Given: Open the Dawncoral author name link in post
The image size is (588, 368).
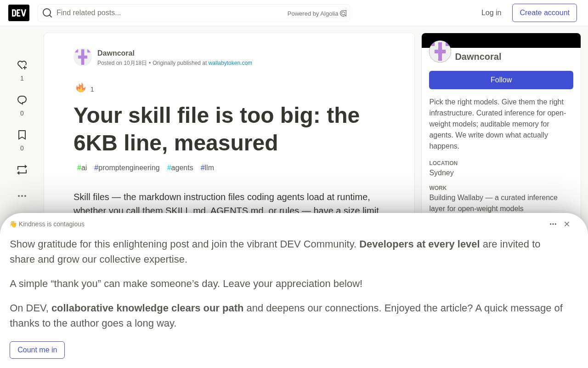Looking at the screenshot, I should coord(116,53).
